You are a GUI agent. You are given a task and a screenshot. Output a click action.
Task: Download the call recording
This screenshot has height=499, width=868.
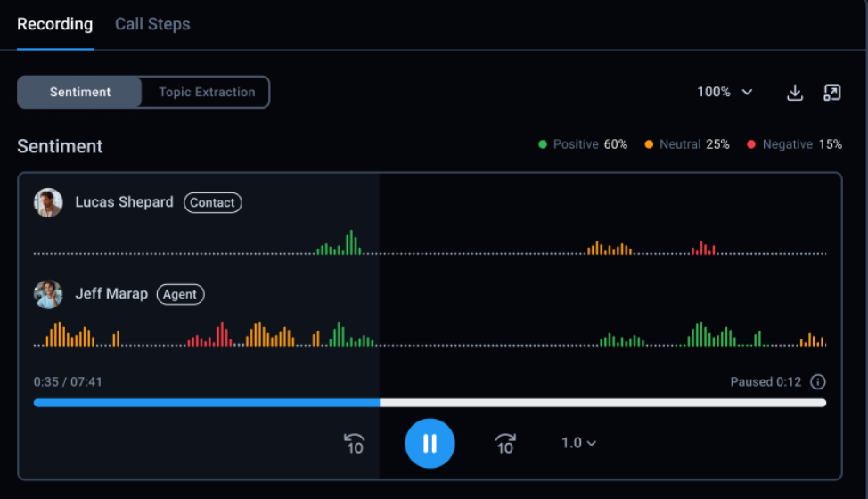795,93
